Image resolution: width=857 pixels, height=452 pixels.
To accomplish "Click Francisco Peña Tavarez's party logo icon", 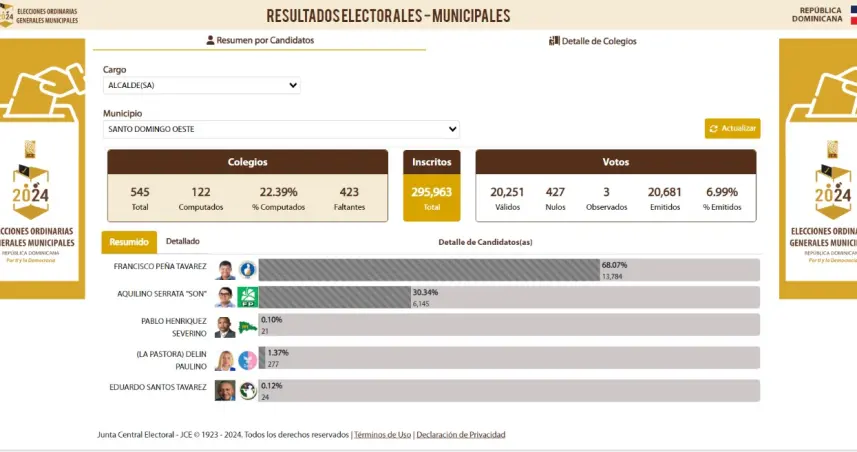I will 247,270.
